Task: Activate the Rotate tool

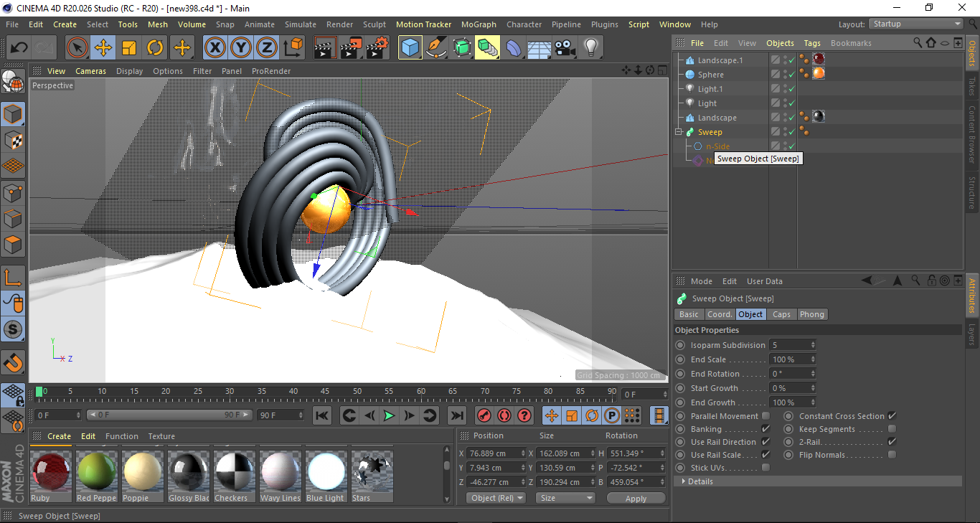Action: tap(155, 48)
